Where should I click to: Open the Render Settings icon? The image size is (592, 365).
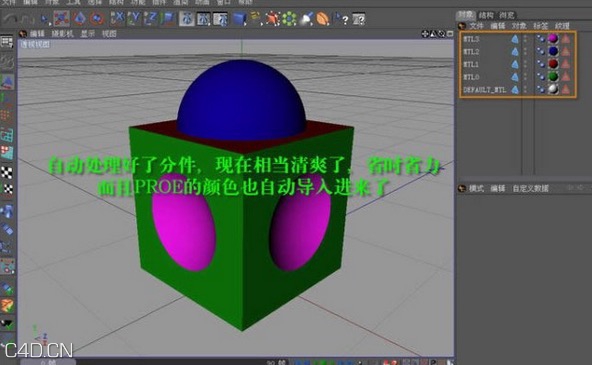(220, 18)
